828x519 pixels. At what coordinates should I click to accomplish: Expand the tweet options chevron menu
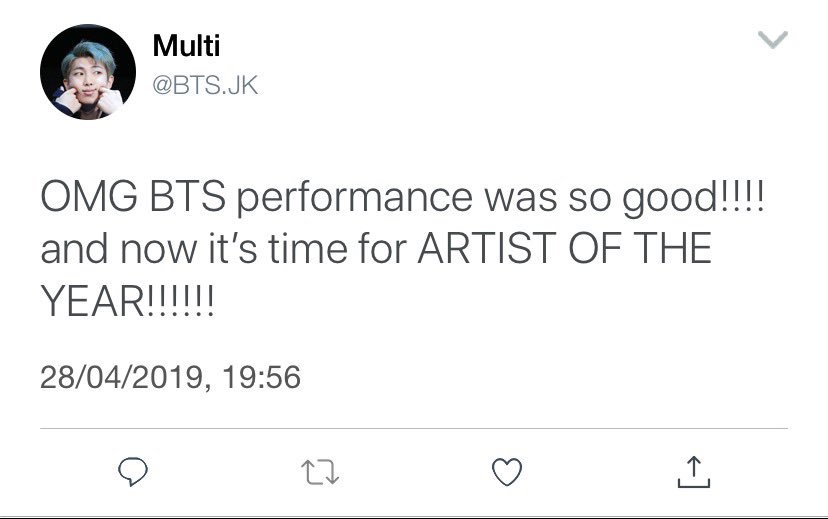(x=773, y=40)
